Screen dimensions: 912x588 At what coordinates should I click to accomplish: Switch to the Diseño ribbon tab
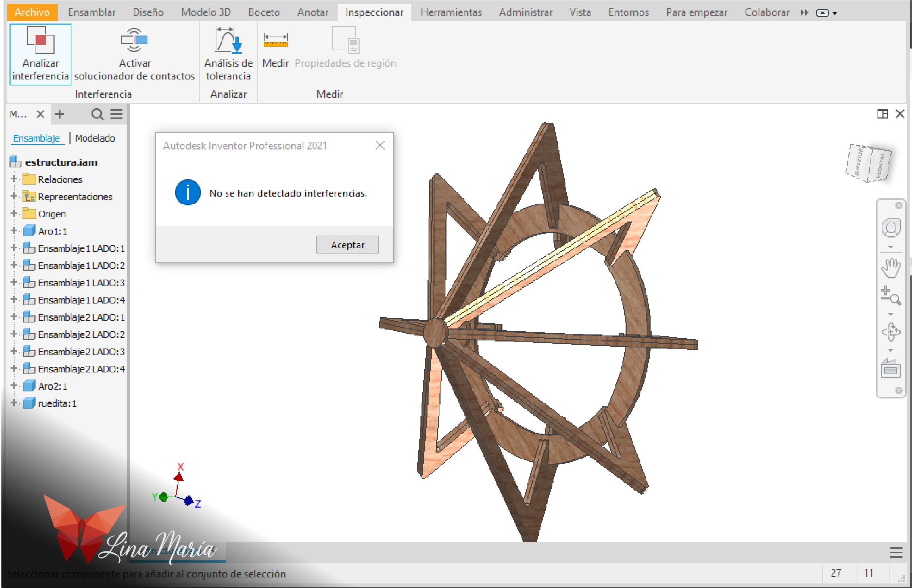coord(148,12)
